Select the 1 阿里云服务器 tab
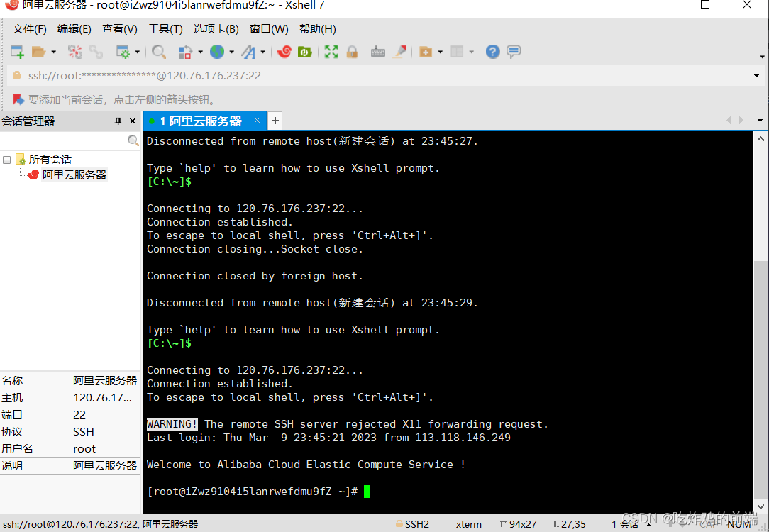Screen dimensions: 769x532 [201, 121]
